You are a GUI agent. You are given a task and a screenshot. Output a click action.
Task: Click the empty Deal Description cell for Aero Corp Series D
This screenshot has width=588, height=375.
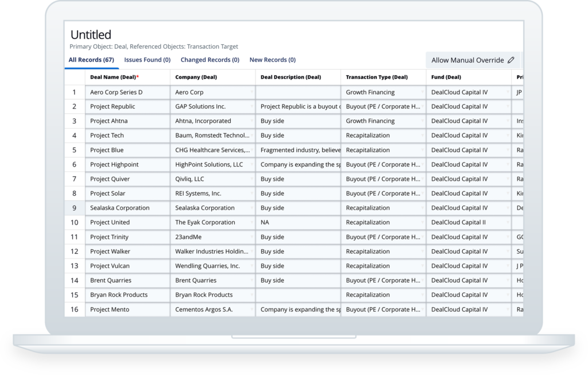[x=298, y=92]
